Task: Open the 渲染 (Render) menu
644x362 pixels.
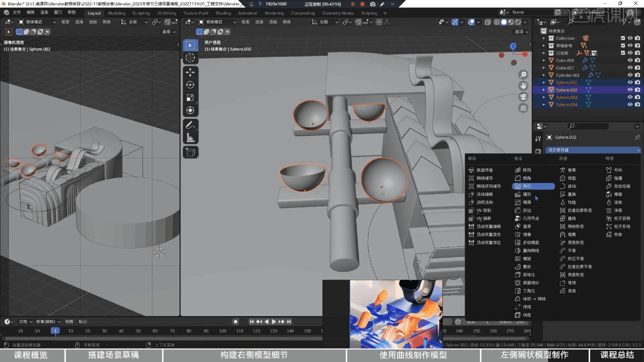Action: tap(44, 12)
